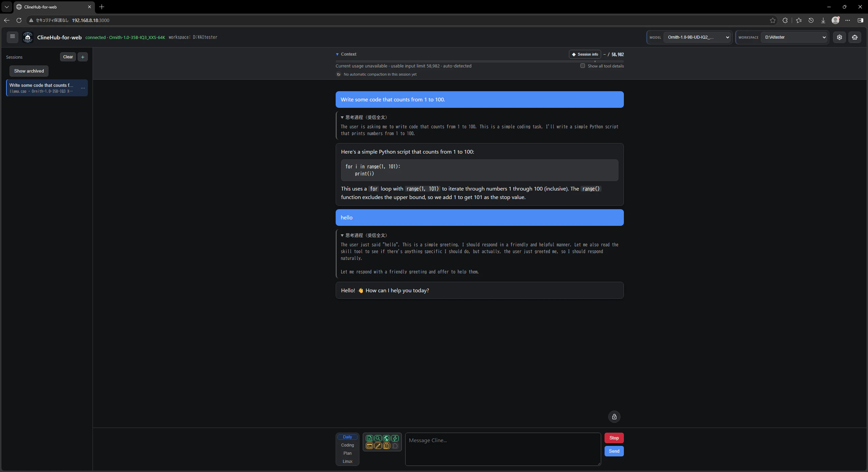The image size is (868, 472).
Task: Click the compaction refresh icon
Action: pyautogui.click(x=338, y=74)
